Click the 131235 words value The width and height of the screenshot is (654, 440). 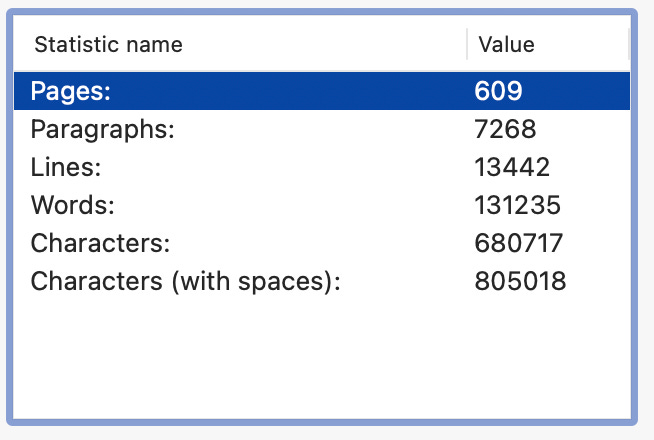click(518, 205)
